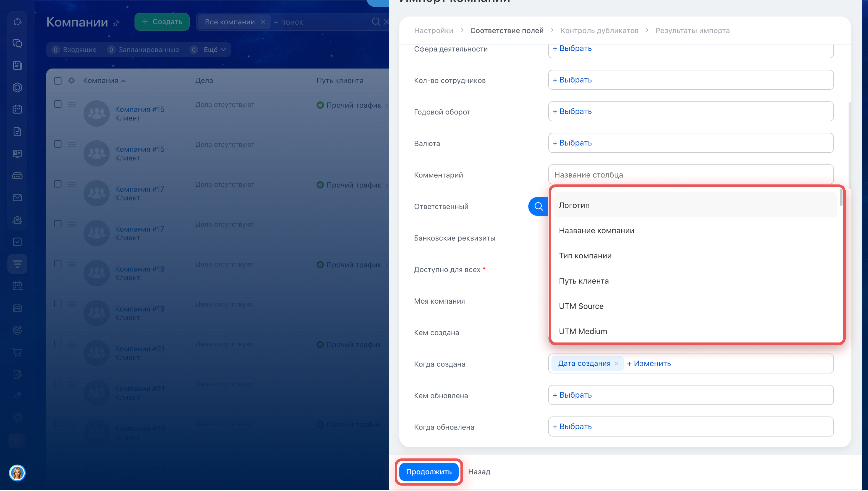The height and width of the screenshot is (491, 868).
Task: Toggle the select-all companies checkbox
Action: click(58, 81)
